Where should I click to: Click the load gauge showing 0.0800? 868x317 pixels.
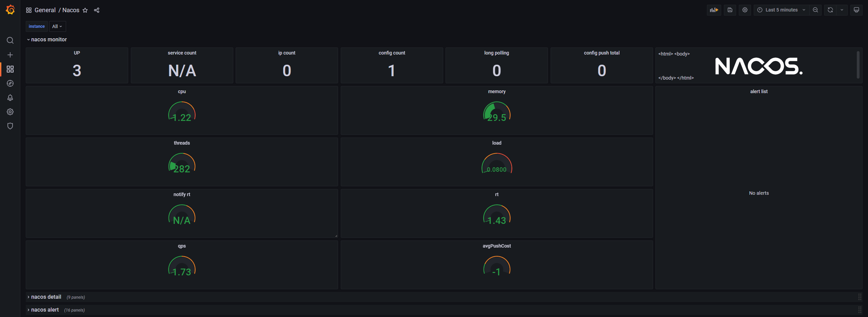coord(497,163)
